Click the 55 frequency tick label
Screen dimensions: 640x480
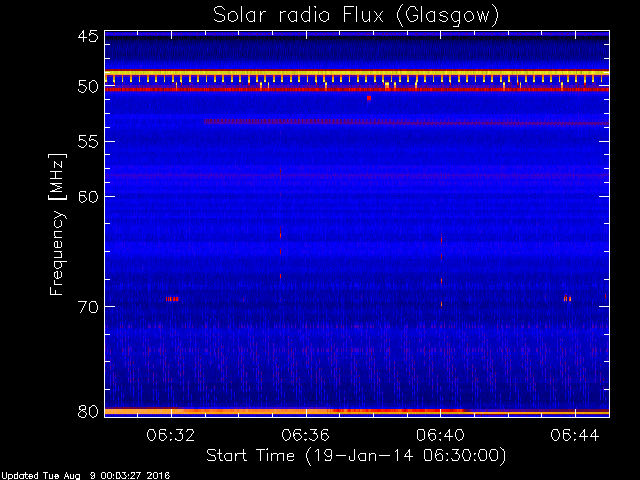[88, 142]
